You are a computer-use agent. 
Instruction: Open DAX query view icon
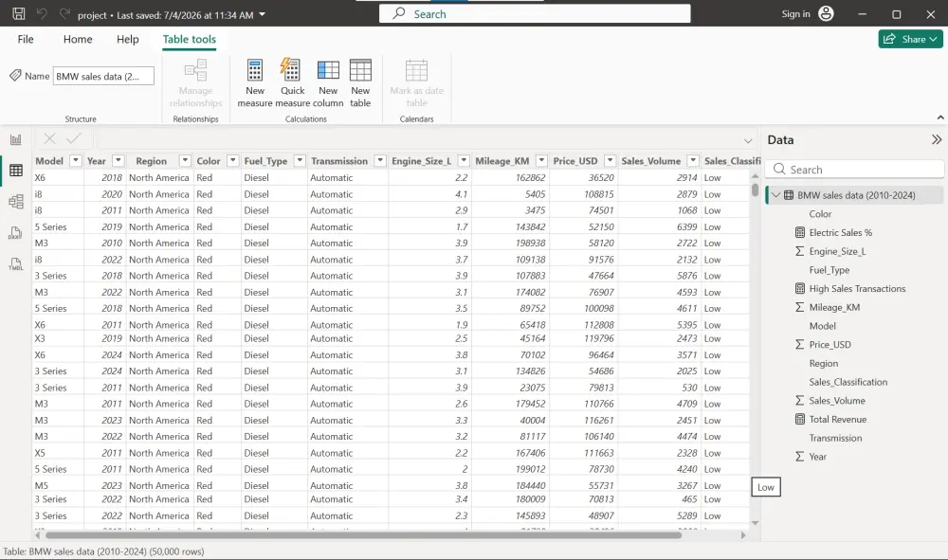(16, 232)
